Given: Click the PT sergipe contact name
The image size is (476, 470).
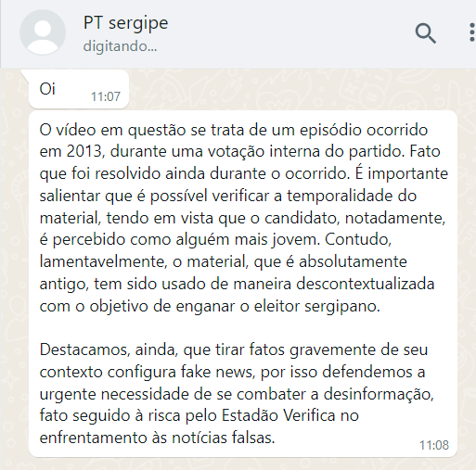Looking at the screenshot, I should tap(125, 23).
